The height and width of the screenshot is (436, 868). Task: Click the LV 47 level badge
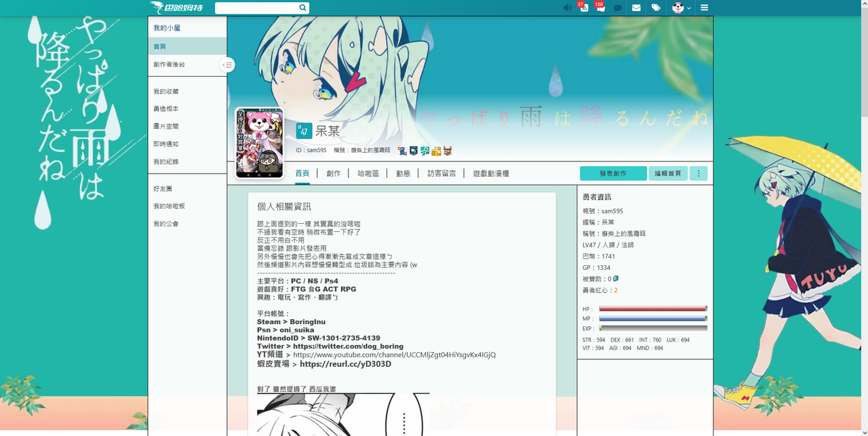point(304,131)
